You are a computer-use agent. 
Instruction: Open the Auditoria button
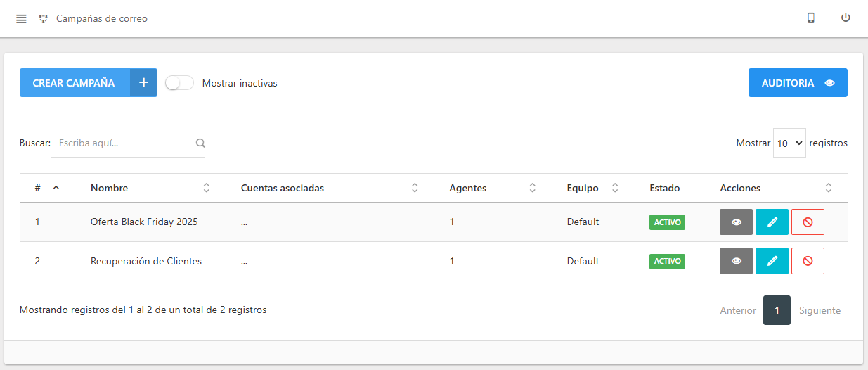coord(798,82)
